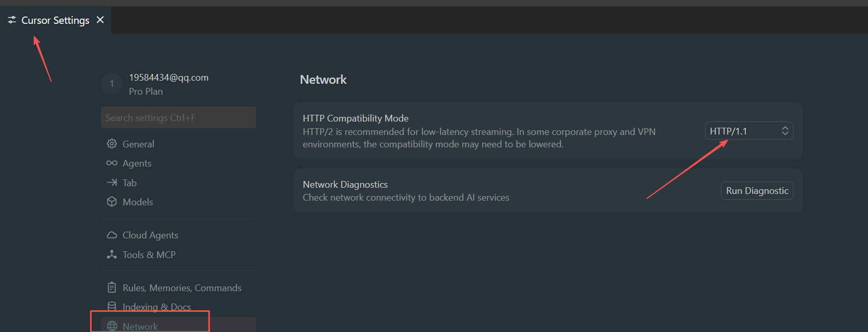Click the Cloud Agents cloud icon

click(112, 235)
